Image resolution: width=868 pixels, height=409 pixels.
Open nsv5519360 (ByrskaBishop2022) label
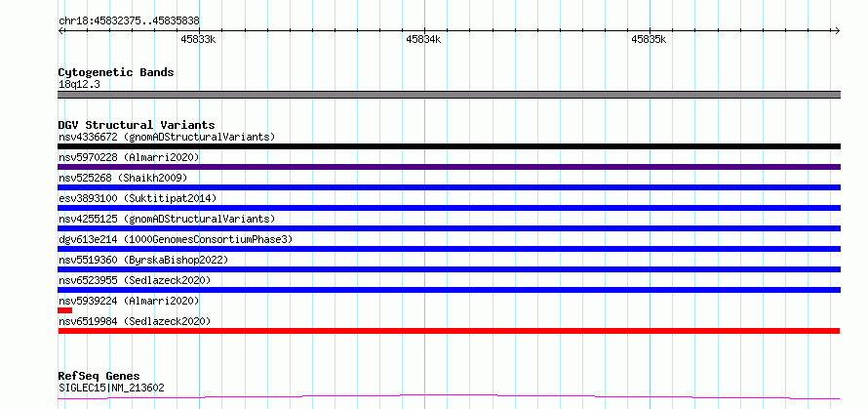(143, 260)
